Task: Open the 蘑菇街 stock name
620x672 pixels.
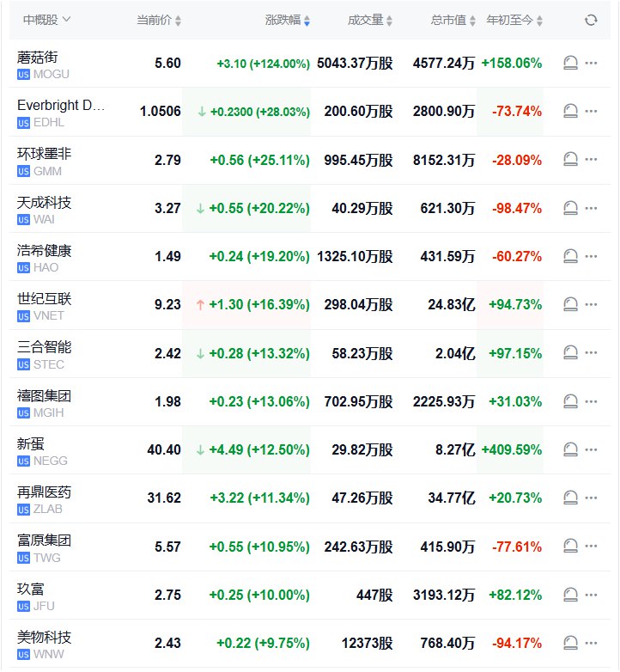Action: [x=37, y=57]
